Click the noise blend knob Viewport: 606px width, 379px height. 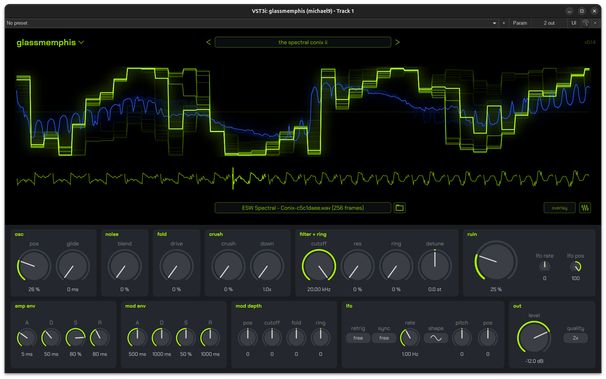tap(124, 266)
